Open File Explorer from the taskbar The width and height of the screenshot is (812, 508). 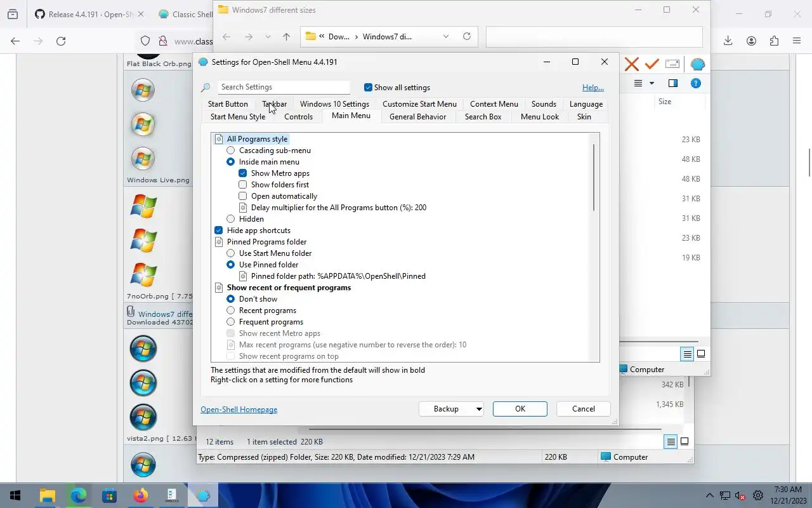point(48,495)
